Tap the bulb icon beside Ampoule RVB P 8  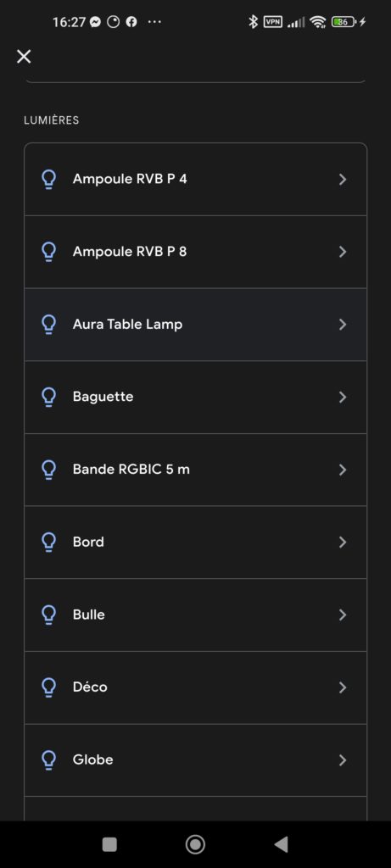click(x=48, y=252)
